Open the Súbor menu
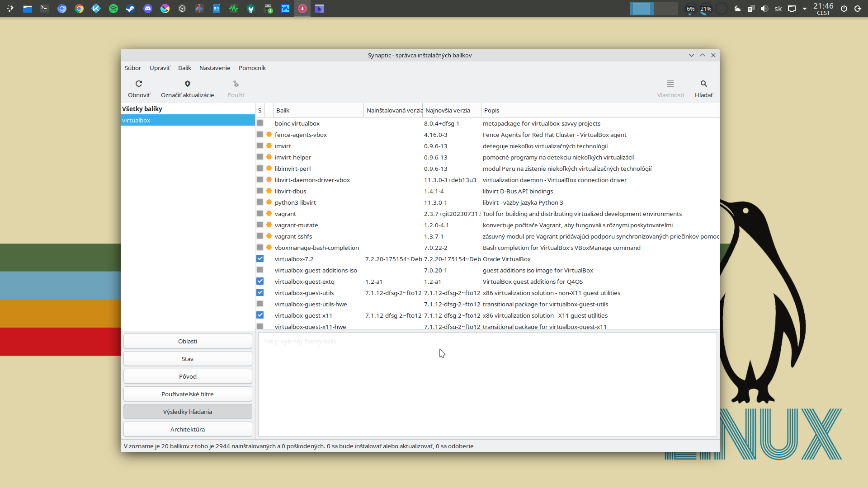 pos(133,68)
